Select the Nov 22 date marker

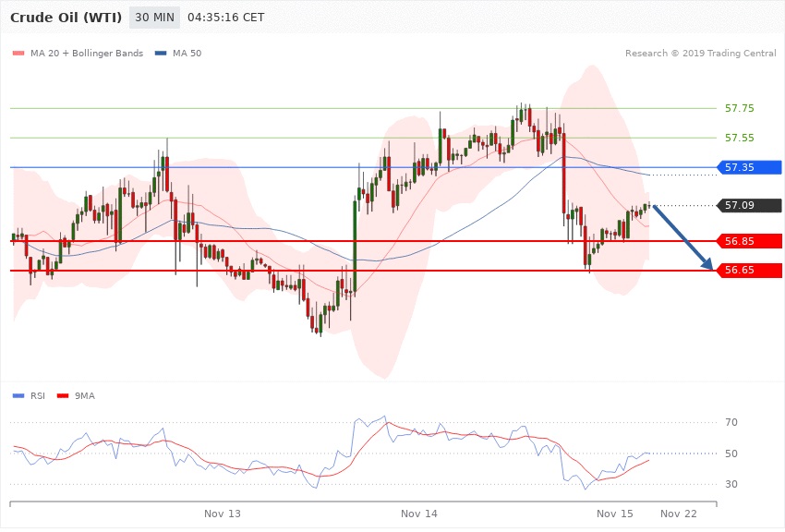point(679,513)
